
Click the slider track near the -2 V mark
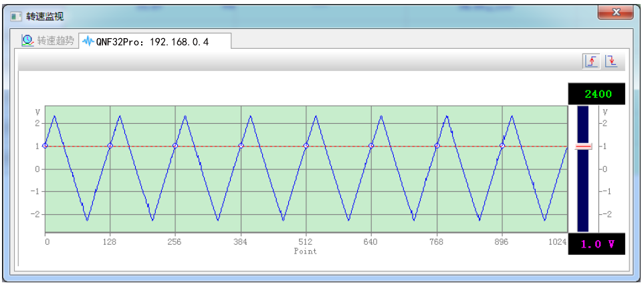click(x=583, y=214)
